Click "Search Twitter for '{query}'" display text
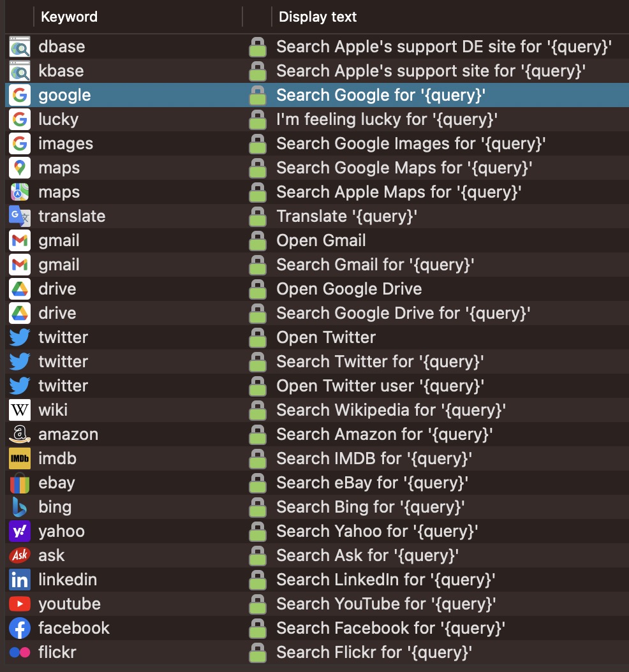Image resolution: width=629 pixels, height=672 pixels. [x=380, y=362]
